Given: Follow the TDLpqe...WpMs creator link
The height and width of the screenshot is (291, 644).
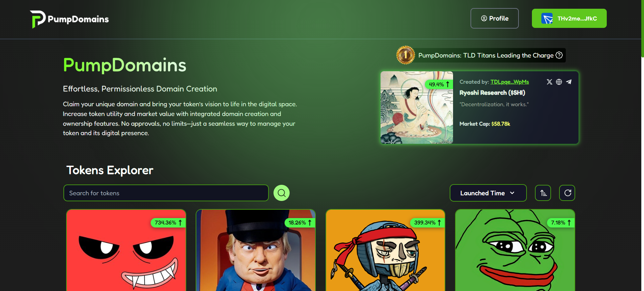Looking at the screenshot, I should tap(509, 82).
